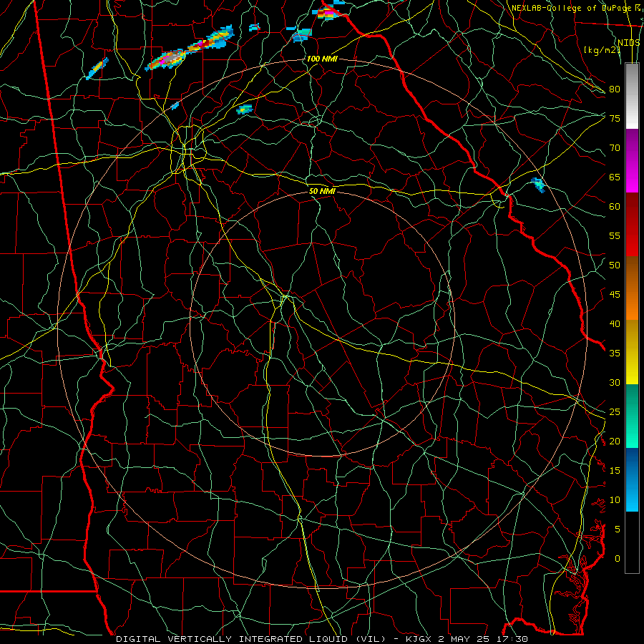Click the 45 value on the color scale

point(615,295)
